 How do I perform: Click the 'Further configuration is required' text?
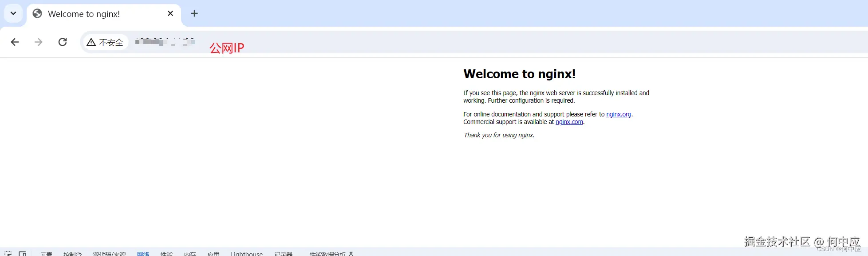click(531, 101)
